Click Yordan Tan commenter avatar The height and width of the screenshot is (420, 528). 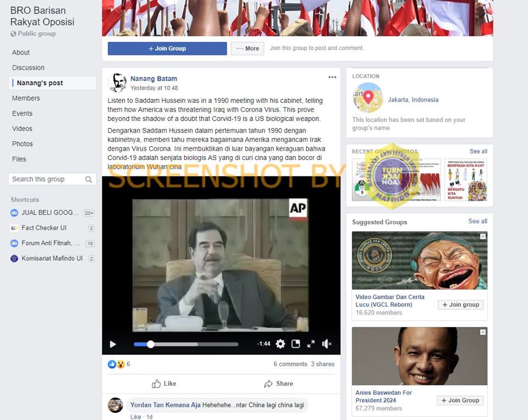click(115, 405)
